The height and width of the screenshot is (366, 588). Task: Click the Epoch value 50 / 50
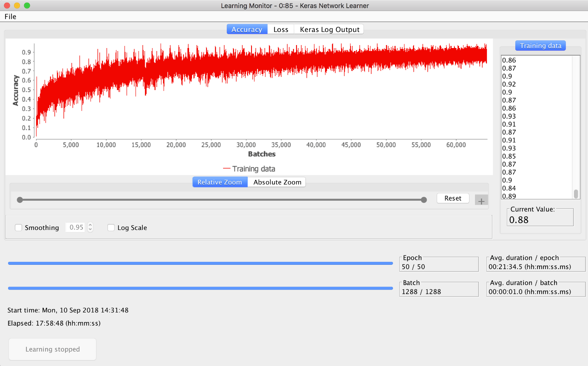coord(413,267)
